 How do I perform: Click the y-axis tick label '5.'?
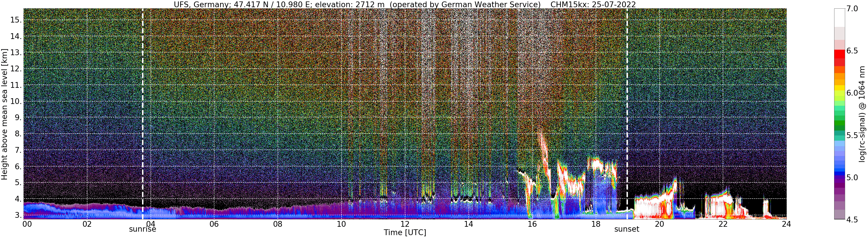(x=18, y=183)
